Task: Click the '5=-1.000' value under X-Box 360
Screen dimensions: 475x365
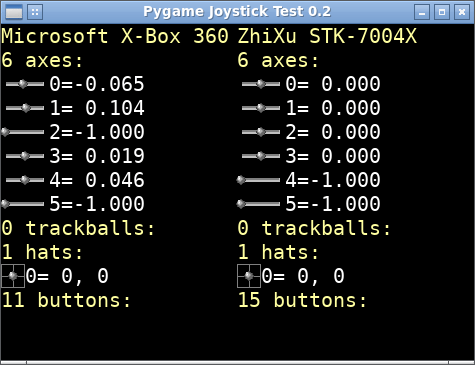Action: pos(97,204)
